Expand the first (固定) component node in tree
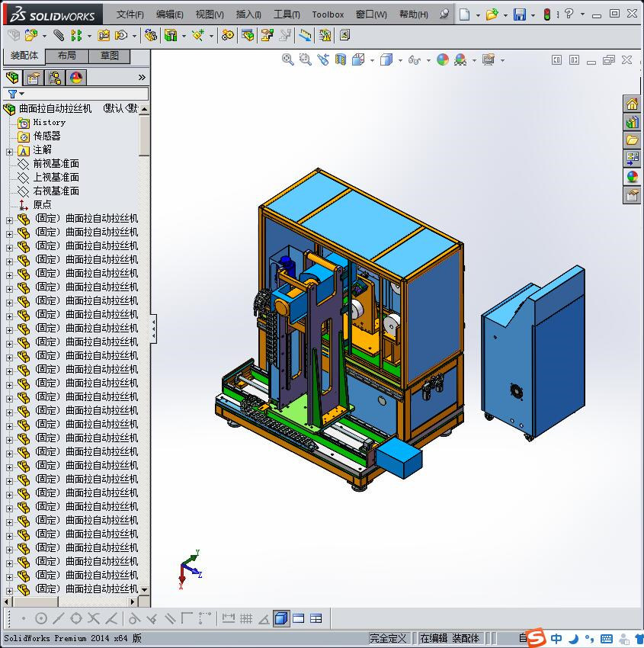 pos(9,220)
